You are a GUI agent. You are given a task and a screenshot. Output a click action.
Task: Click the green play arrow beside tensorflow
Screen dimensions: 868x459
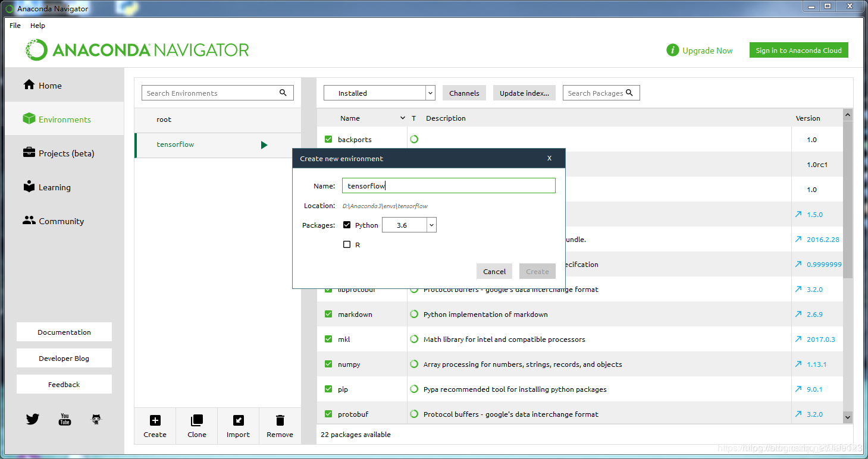[264, 144]
